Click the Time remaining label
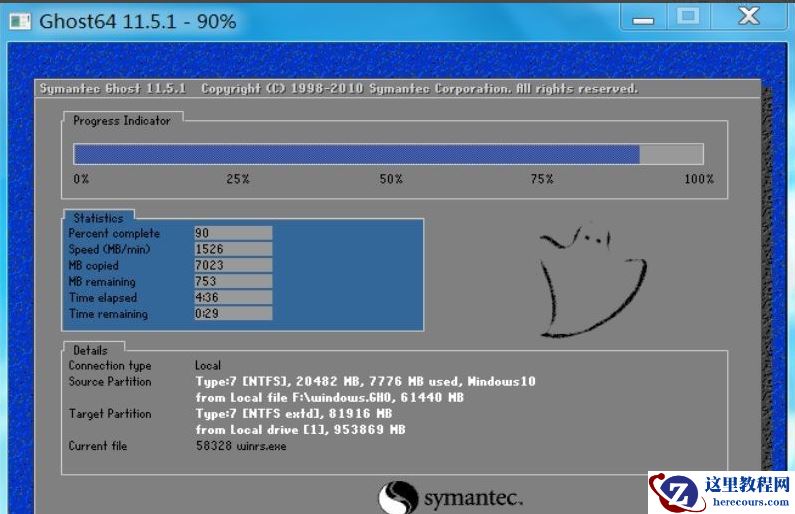Screen dimensions: 795x514 (108, 314)
